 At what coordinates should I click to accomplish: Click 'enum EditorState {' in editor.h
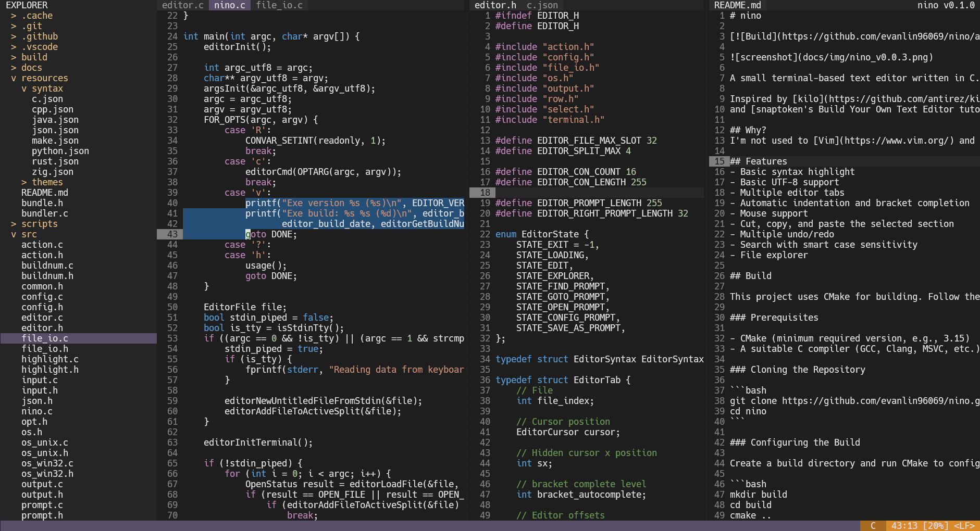click(x=542, y=234)
